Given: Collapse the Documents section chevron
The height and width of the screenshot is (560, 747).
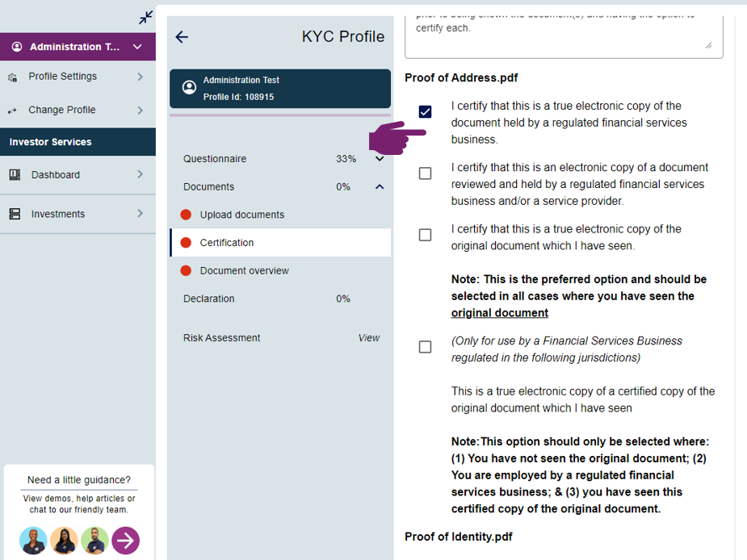Looking at the screenshot, I should (380, 187).
